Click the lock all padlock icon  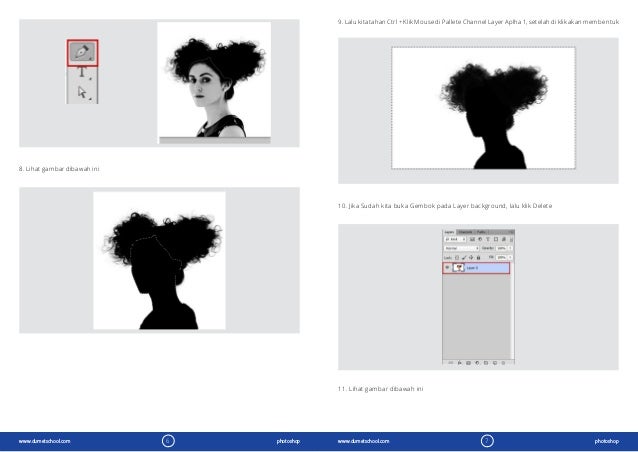click(x=478, y=258)
